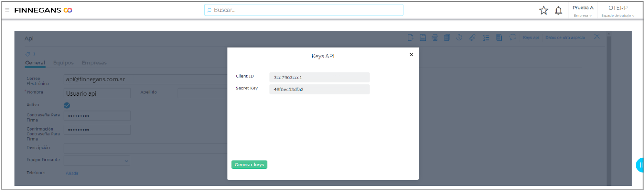The height and width of the screenshot is (191, 644).
Task: Click the favorites star icon
Action: click(x=543, y=10)
